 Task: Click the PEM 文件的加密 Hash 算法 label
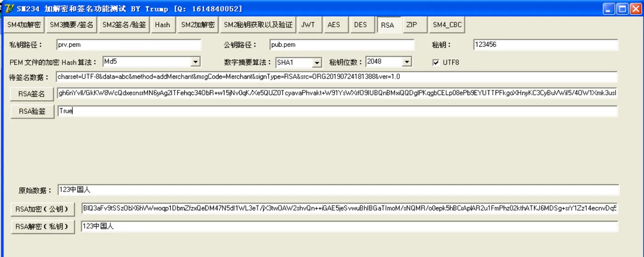pos(54,62)
